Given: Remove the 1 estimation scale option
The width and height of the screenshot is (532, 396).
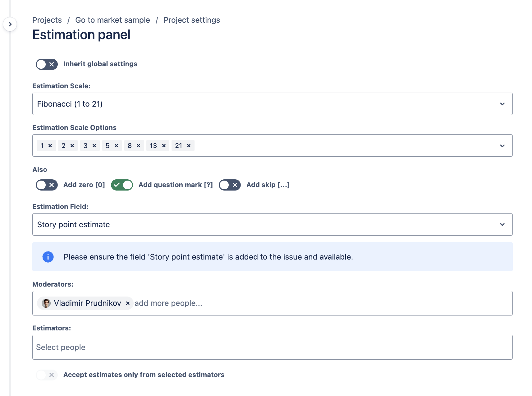Looking at the screenshot, I should pyautogui.click(x=50, y=145).
